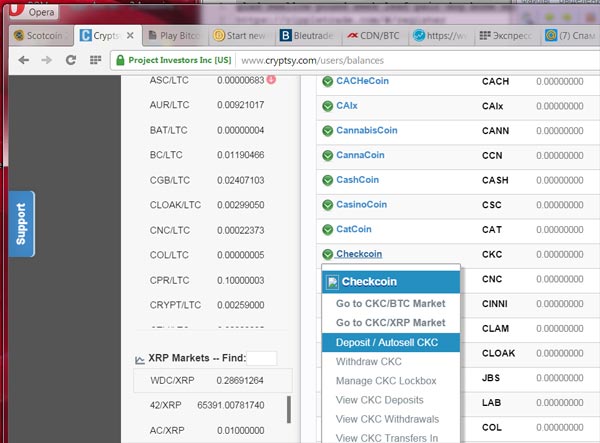Open the AC/XRP market row
This screenshot has width=600, height=443.
209,430
